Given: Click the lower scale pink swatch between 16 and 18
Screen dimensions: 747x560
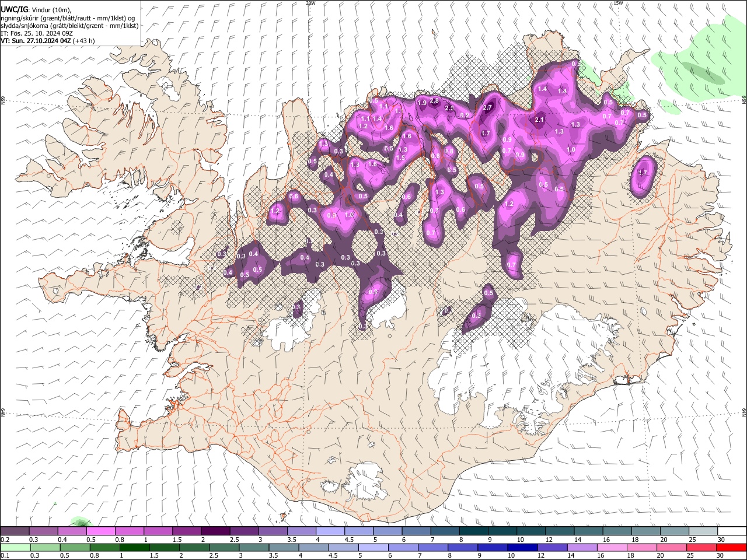Looking at the screenshot, I should tap(612, 547).
